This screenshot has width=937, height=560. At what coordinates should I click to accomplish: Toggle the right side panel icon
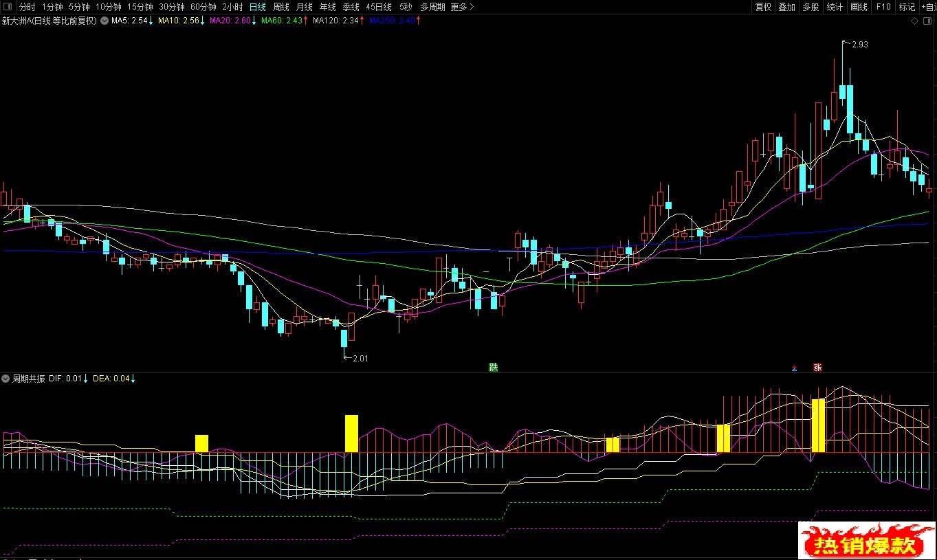pyautogui.click(x=928, y=21)
